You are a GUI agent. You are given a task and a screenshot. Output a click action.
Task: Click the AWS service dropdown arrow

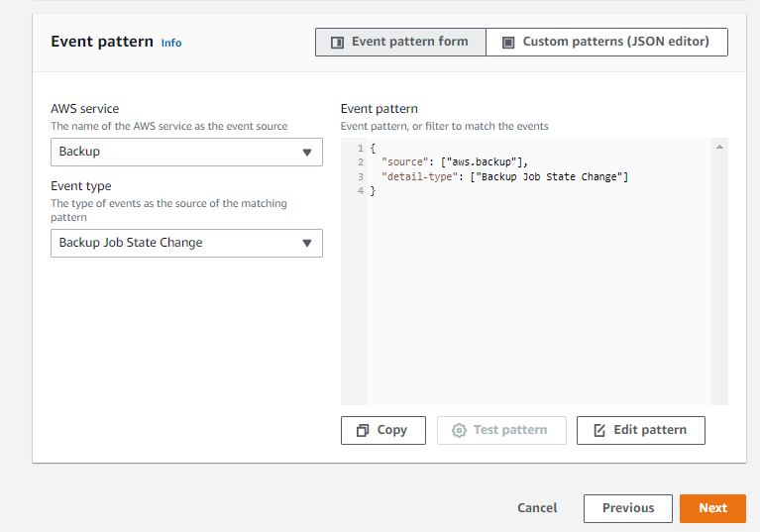tap(306, 152)
